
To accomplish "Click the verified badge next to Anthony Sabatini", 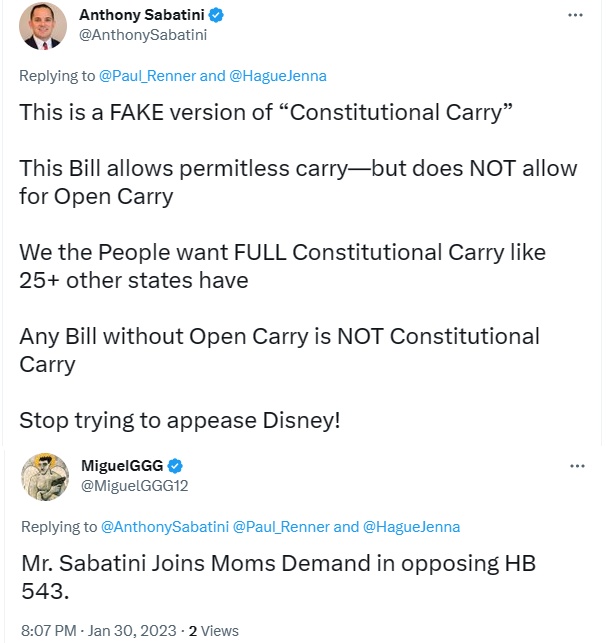I will click(216, 15).
